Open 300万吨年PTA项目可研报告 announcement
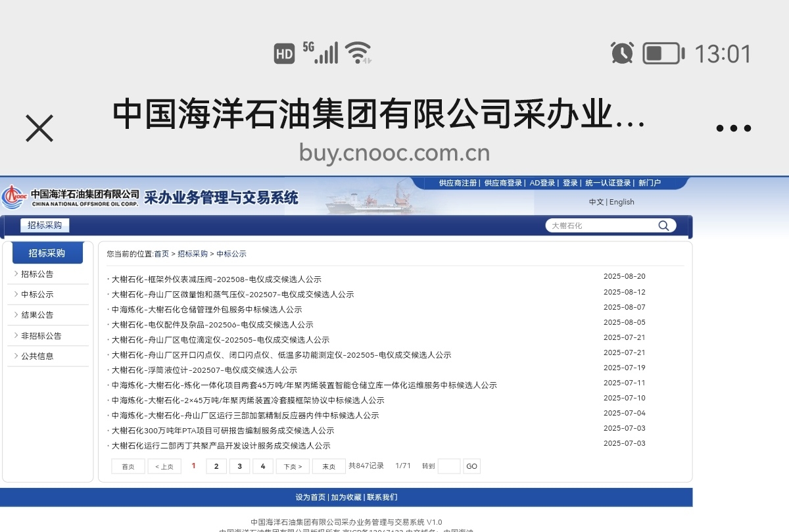This screenshot has height=532, width=789. coord(223,431)
